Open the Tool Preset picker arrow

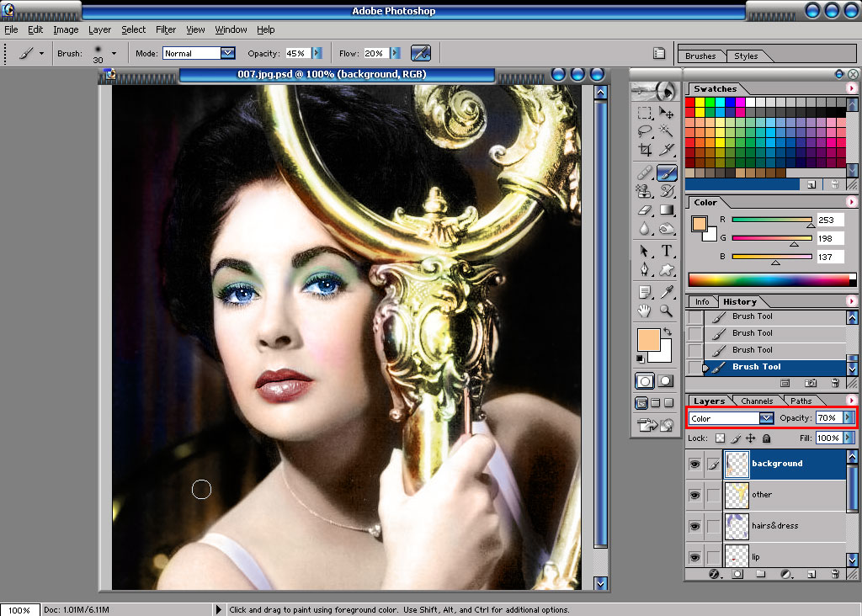click(41, 53)
